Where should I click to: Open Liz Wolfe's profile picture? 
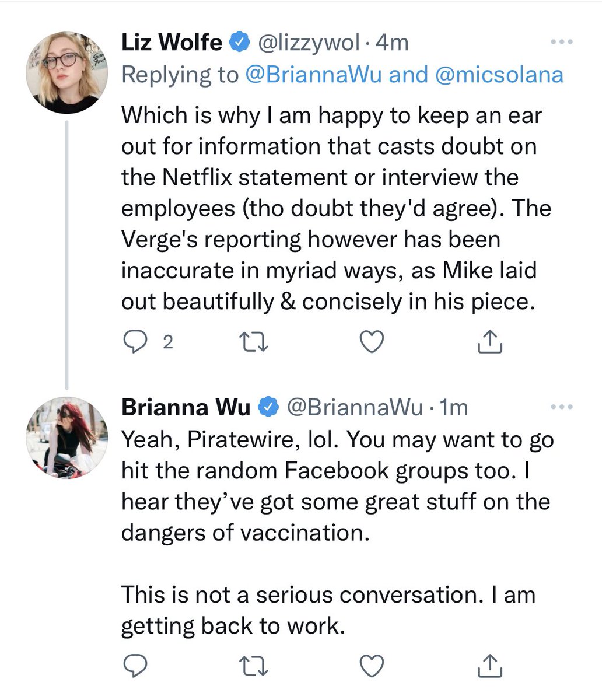pos(67,73)
